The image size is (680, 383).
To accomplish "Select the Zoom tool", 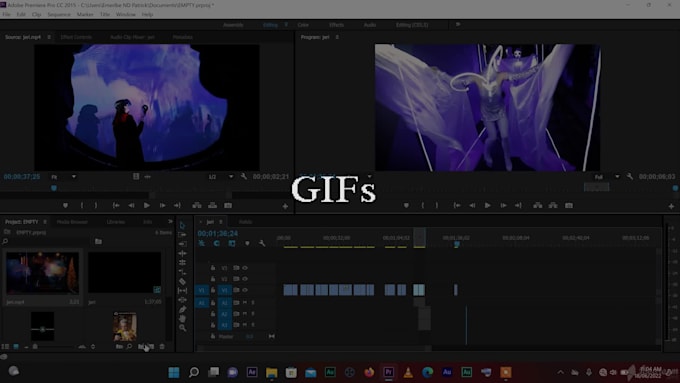I will (x=182, y=328).
